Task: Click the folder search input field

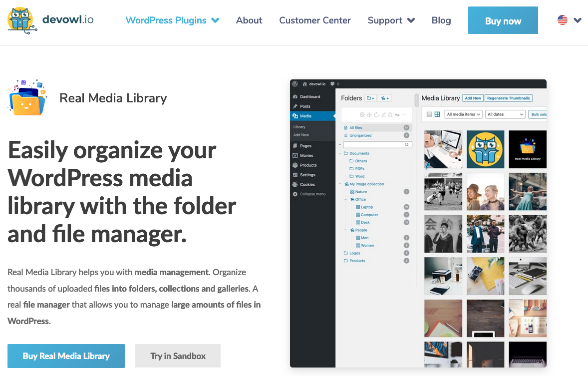Action: [374, 144]
